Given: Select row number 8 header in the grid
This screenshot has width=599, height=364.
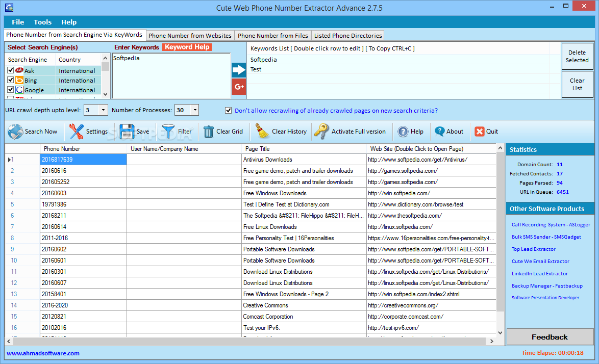Looking at the screenshot, I should pos(22,238).
